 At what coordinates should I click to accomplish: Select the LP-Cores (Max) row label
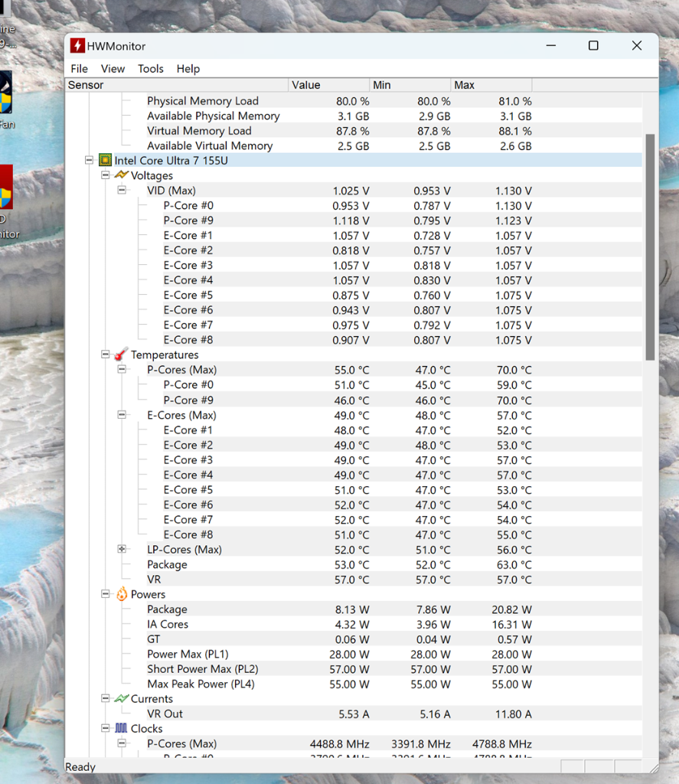click(184, 550)
